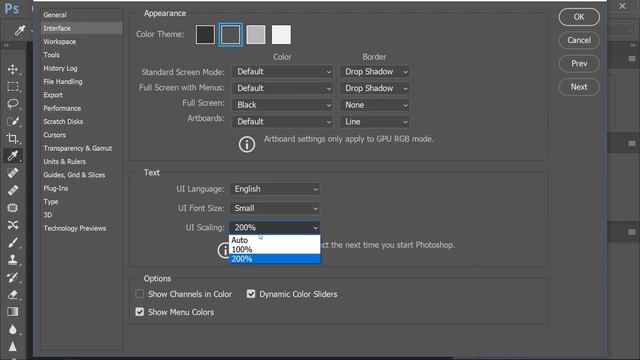Screen dimensions: 640x360
Task: Open Artboards border dropdown showing Line
Action: click(x=375, y=122)
